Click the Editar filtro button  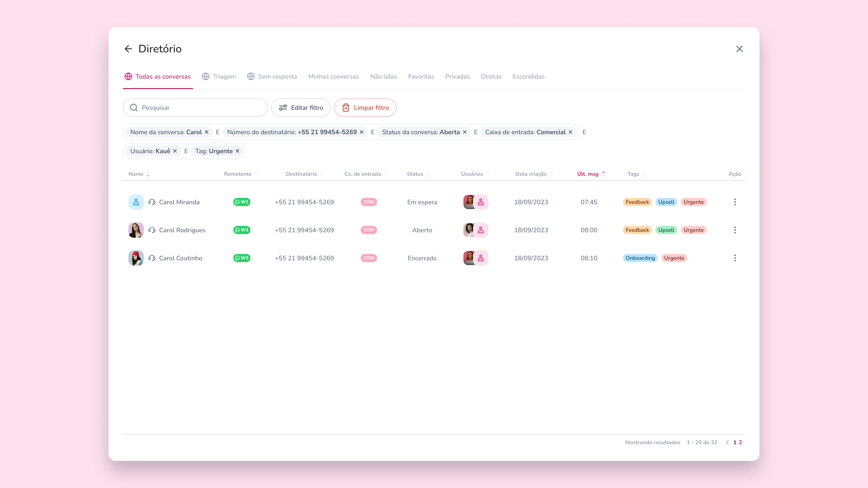pos(301,108)
